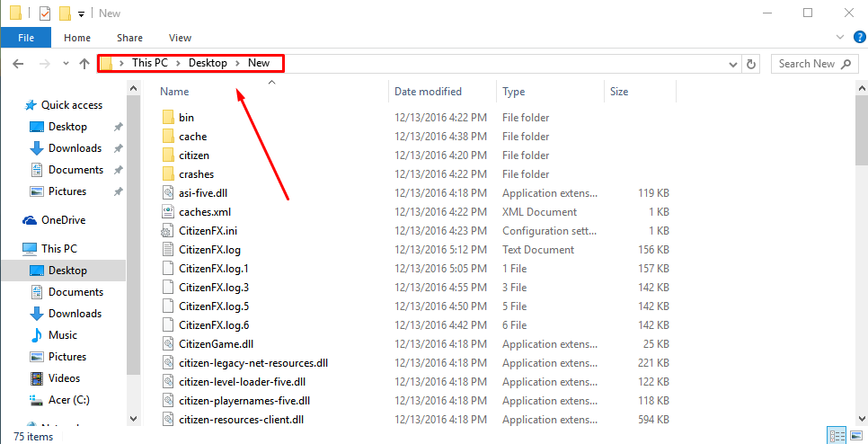Click the crashes folder icon

[x=168, y=173]
